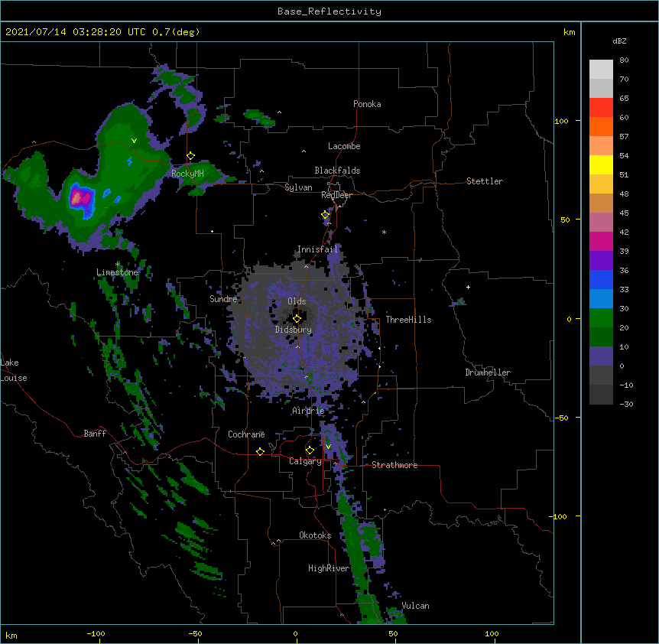Screen dimensions: 659x644
Task: Click the yellow diamond marker above RockyMH
Action: (x=190, y=156)
